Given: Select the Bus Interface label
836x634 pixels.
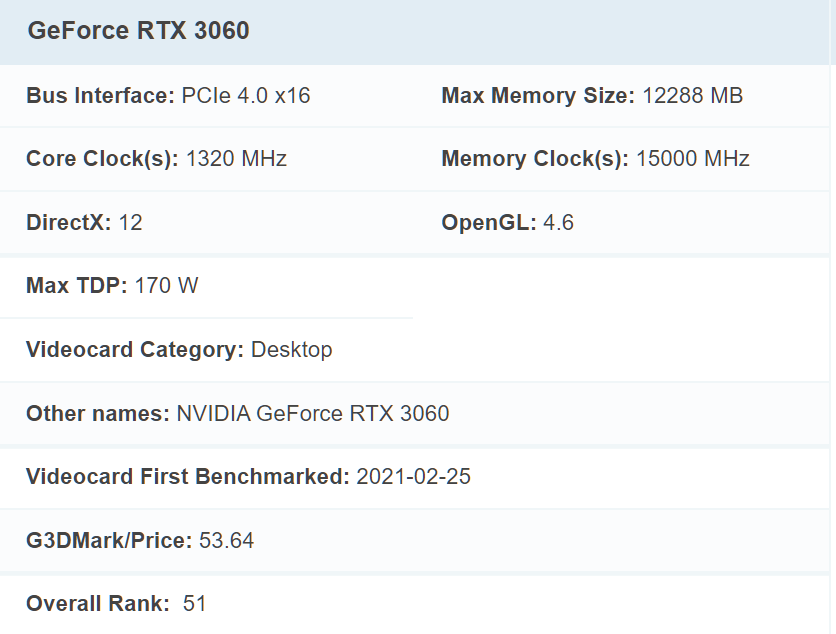Looking at the screenshot, I should pos(100,95).
